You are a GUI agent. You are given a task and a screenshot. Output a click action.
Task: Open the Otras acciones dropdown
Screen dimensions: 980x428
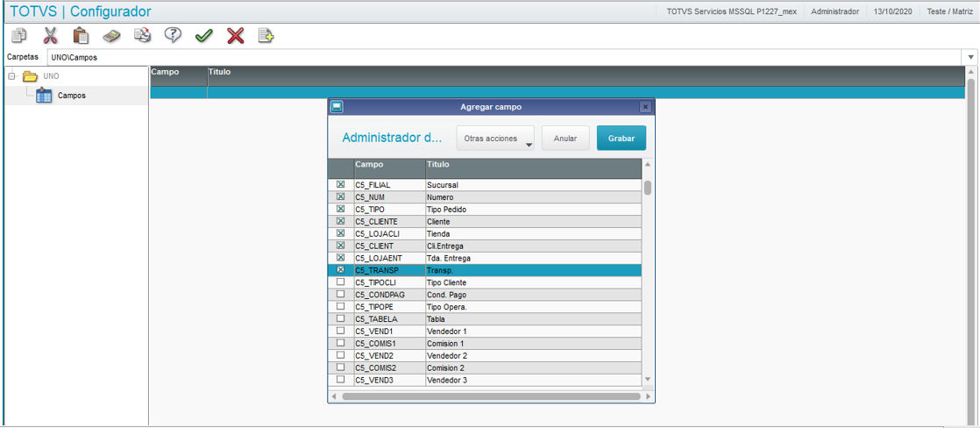pos(495,139)
